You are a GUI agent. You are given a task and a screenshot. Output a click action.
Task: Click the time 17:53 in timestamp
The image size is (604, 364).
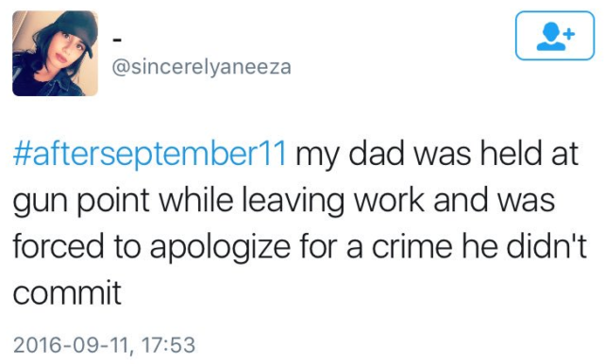[169, 345]
